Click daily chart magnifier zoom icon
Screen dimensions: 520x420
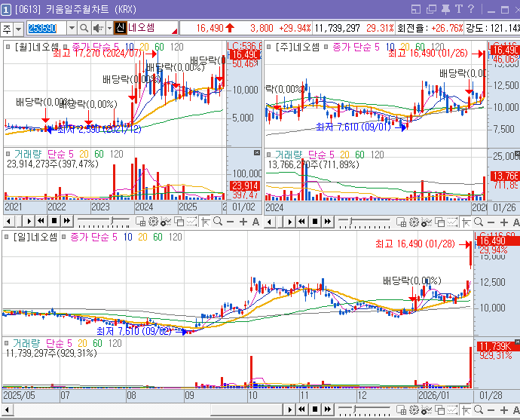479,410
